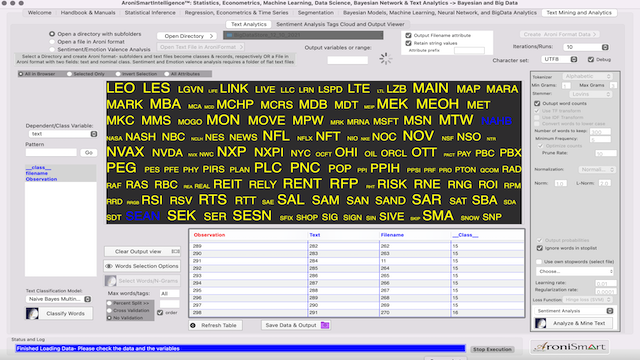Open the Iterations/Runs dropdown
Screen dimensions: 640x360
[586, 47]
